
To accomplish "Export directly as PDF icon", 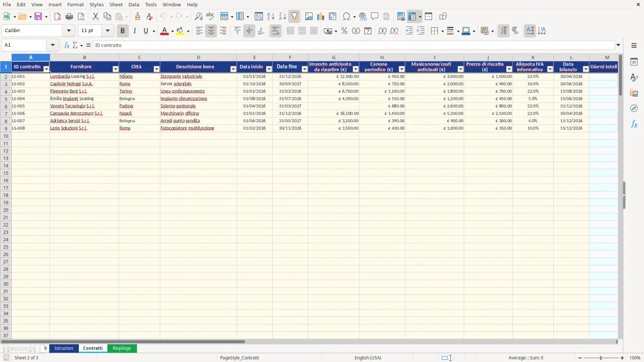I will [57, 17].
